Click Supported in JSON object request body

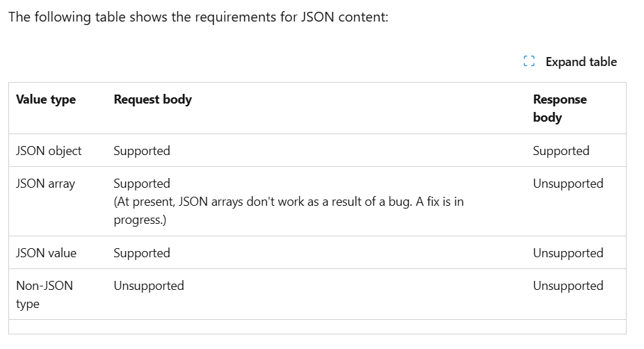(x=142, y=151)
